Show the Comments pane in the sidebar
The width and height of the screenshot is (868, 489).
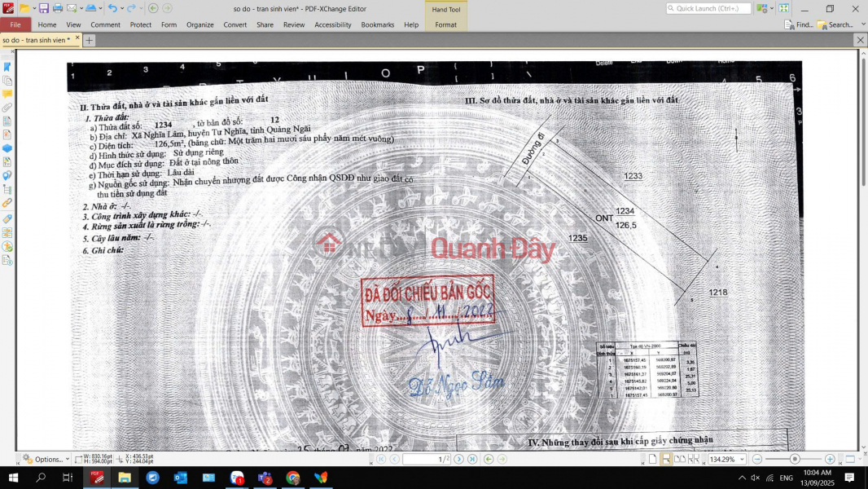(x=7, y=94)
